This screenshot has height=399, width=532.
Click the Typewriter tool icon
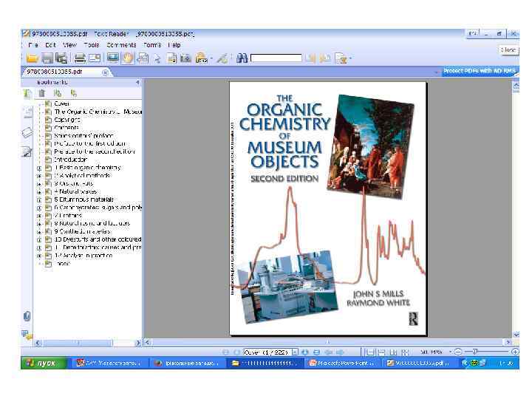pos(172,58)
